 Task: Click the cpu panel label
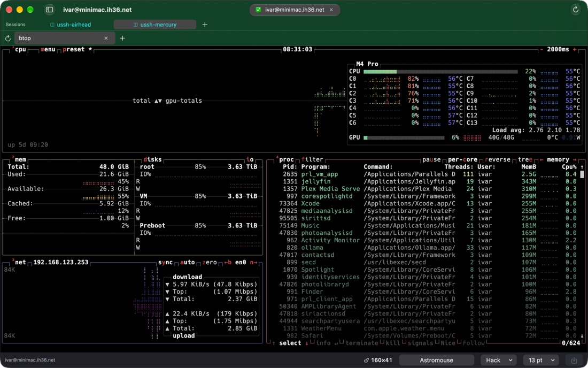pos(21,50)
